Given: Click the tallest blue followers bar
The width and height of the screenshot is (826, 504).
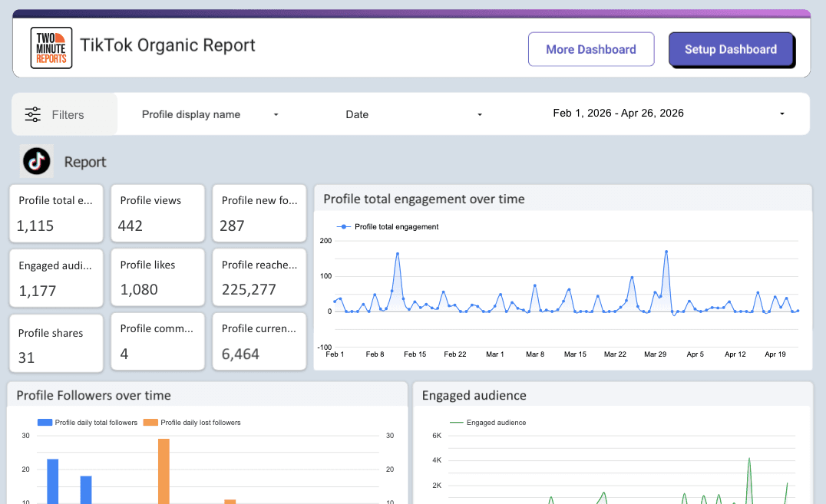Looking at the screenshot, I should click(53, 481).
